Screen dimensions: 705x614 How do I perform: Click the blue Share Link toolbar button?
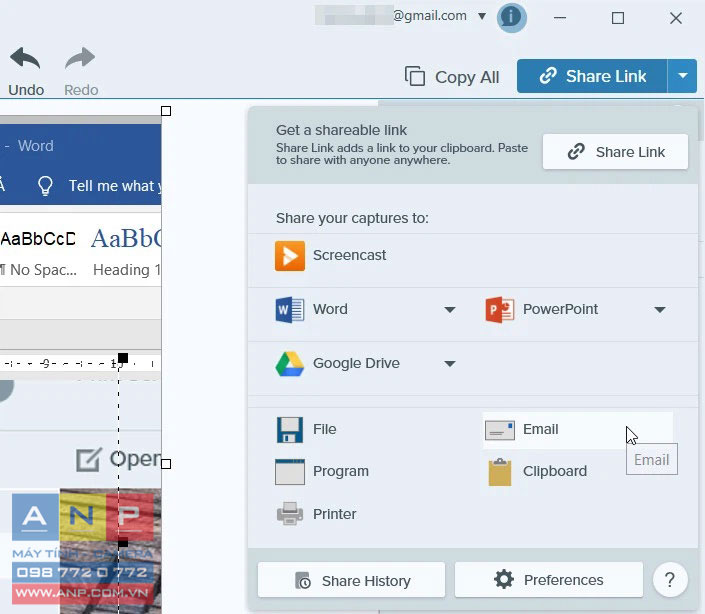click(x=592, y=76)
